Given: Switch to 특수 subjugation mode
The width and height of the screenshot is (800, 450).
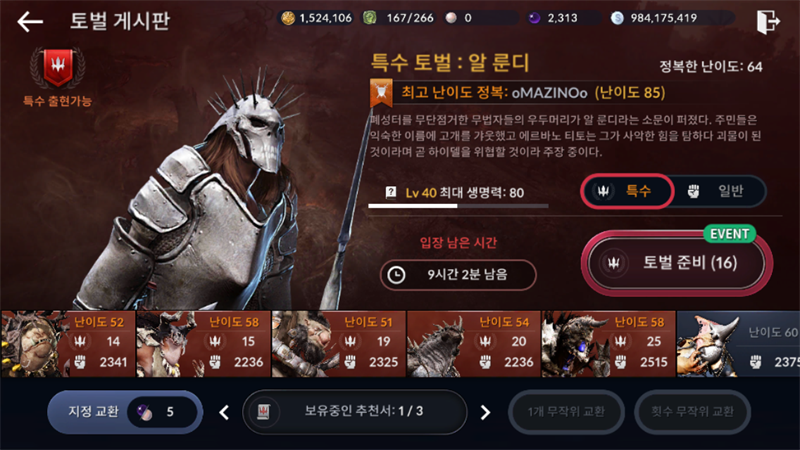Looking at the screenshot, I should [x=627, y=191].
